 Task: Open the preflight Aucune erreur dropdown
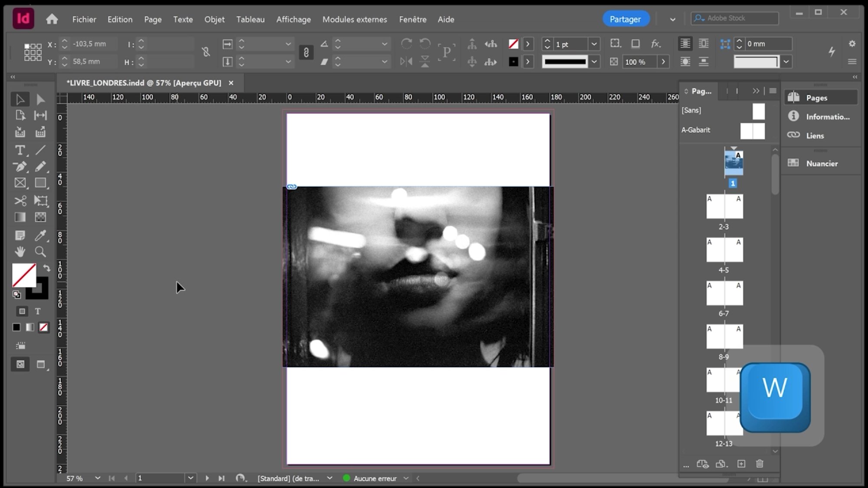pyautogui.click(x=406, y=478)
